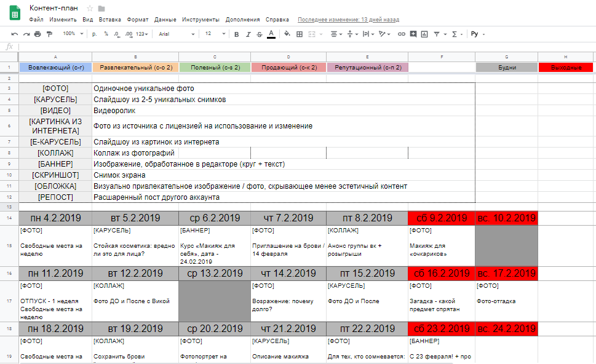Open text rotation dropdown

click(384, 34)
